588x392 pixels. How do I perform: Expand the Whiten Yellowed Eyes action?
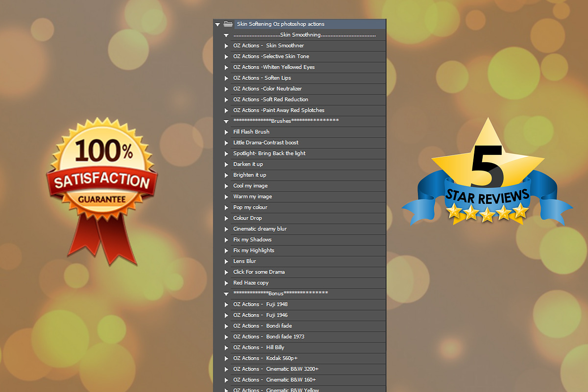[226, 67]
